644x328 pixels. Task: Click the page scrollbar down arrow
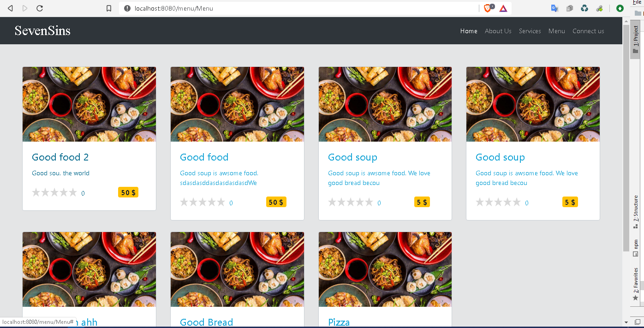click(626, 322)
